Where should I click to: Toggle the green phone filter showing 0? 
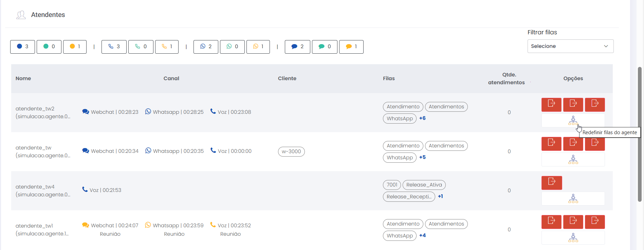tap(141, 47)
